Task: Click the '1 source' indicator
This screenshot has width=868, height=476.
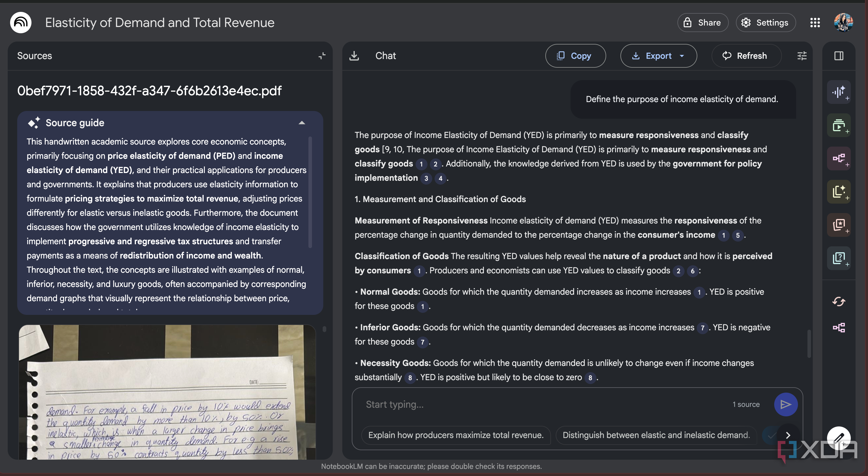Action: [x=746, y=404]
